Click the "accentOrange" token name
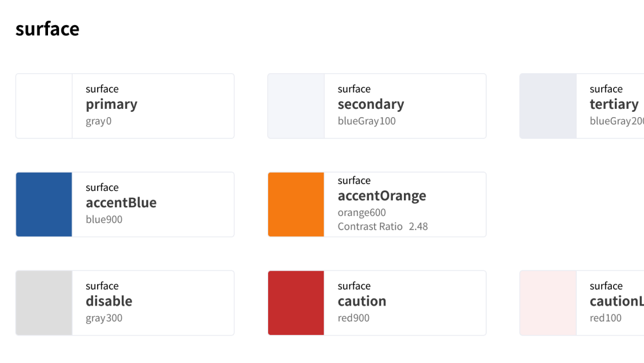 tap(382, 196)
